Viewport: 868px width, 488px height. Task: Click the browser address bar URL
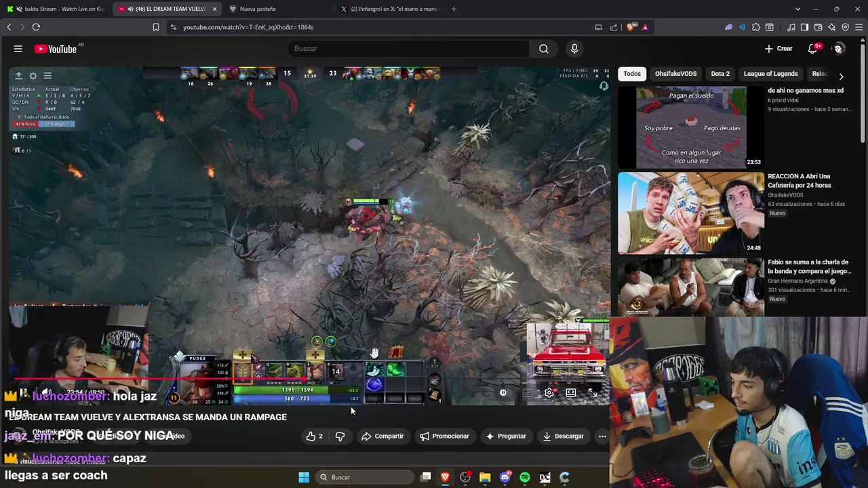[248, 27]
